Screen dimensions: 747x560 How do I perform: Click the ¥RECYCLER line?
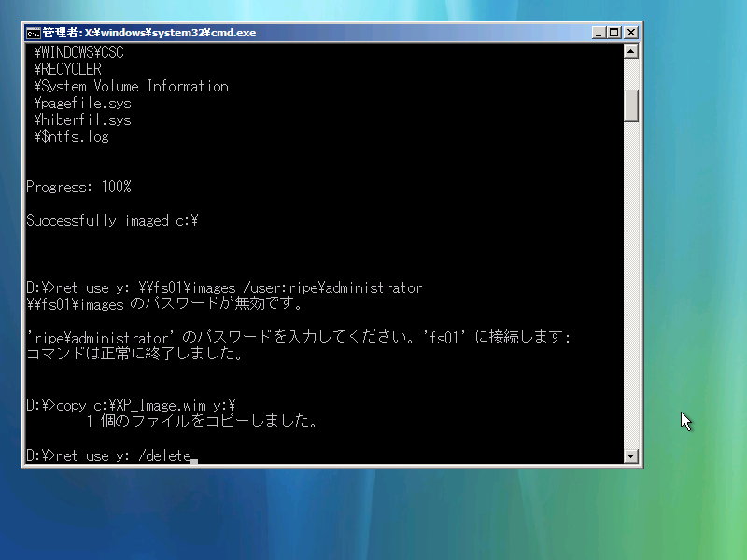pyautogui.click(x=67, y=69)
